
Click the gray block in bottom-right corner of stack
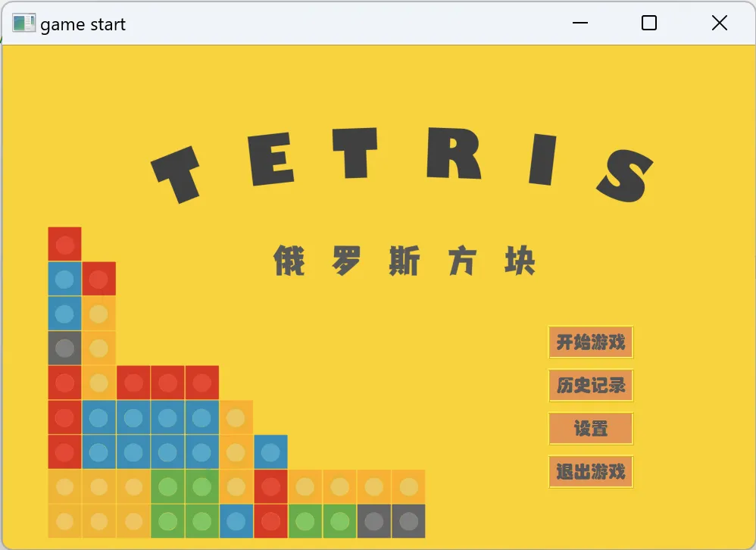[408, 521]
